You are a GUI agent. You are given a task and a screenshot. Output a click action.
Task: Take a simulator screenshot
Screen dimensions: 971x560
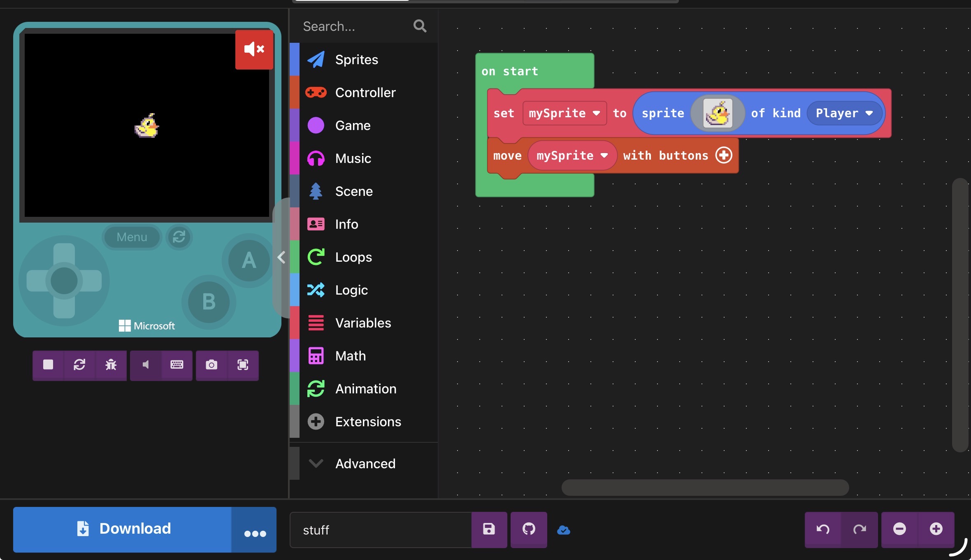(211, 365)
